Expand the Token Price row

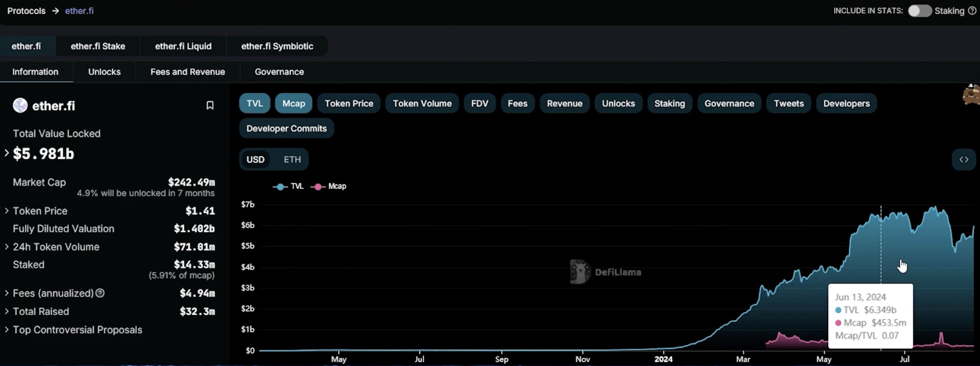7,211
